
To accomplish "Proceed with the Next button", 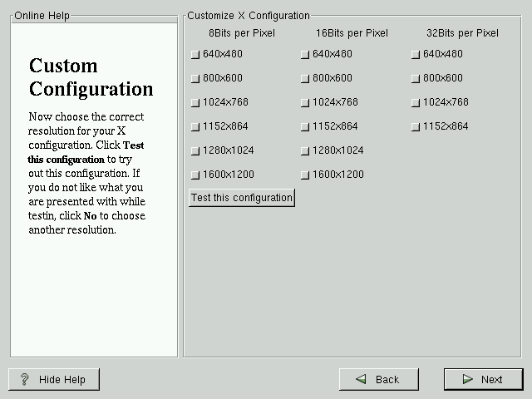I will (x=483, y=379).
